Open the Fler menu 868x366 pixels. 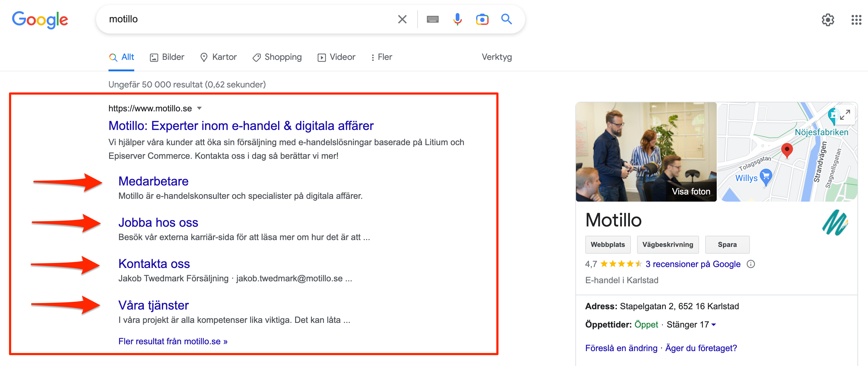tap(381, 57)
